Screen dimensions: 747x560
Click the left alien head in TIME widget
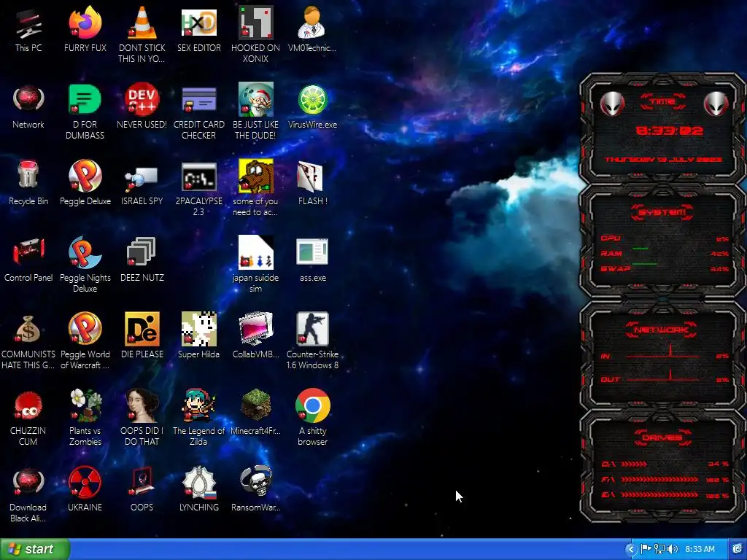click(x=612, y=103)
